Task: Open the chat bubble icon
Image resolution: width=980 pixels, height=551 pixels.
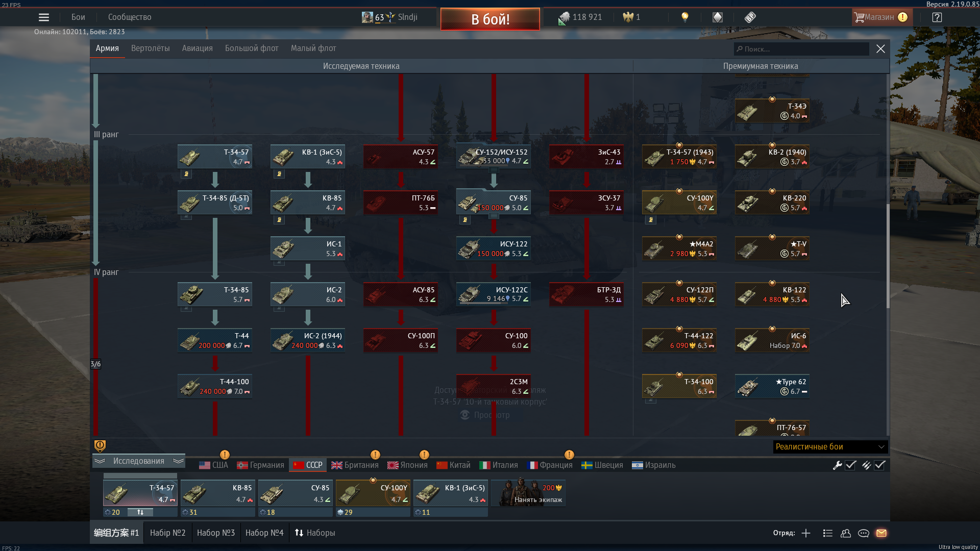Action: [x=864, y=533]
